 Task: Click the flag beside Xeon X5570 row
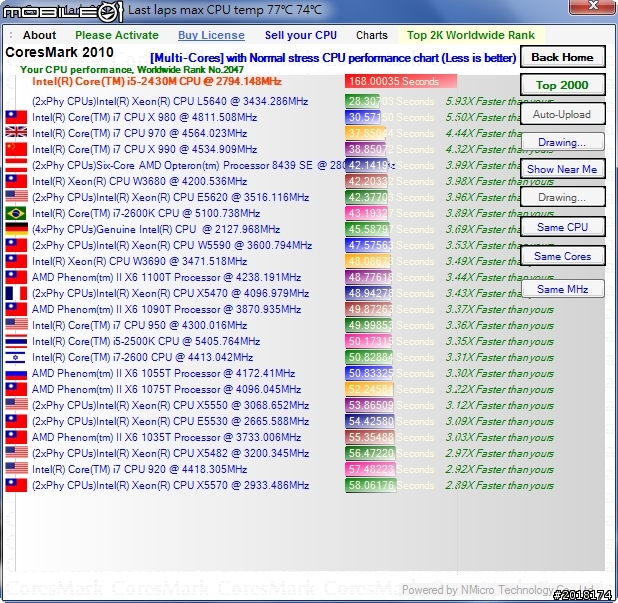click(x=16, y=485)
